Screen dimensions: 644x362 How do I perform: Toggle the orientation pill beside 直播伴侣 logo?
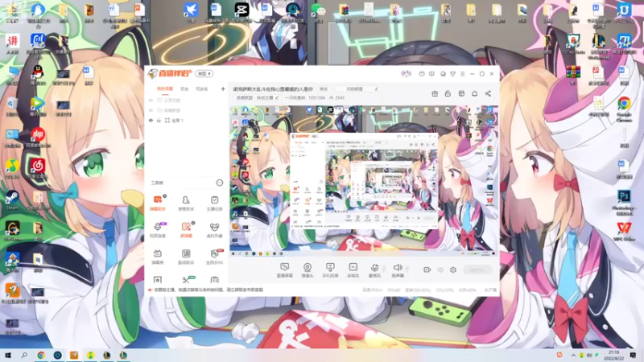(x=204, y=73)
